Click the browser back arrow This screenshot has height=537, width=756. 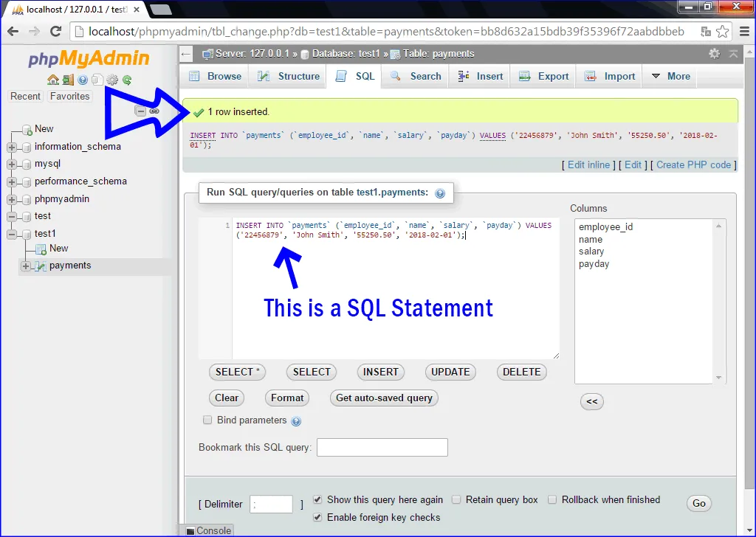13,31
